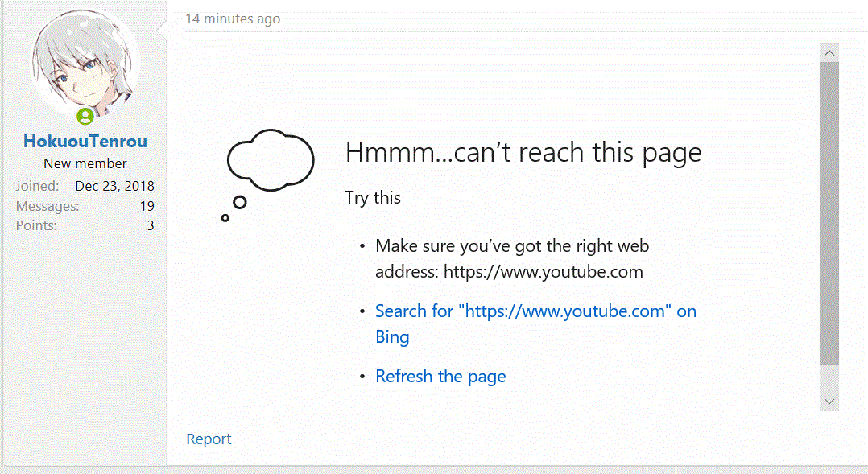Search for the YouTube address on Bing
Screen dimensions: 868x474
[x=535, y=311]
